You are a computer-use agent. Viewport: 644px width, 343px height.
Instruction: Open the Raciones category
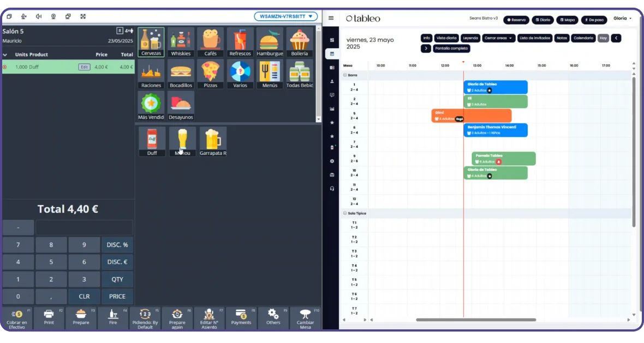point(151,74)
